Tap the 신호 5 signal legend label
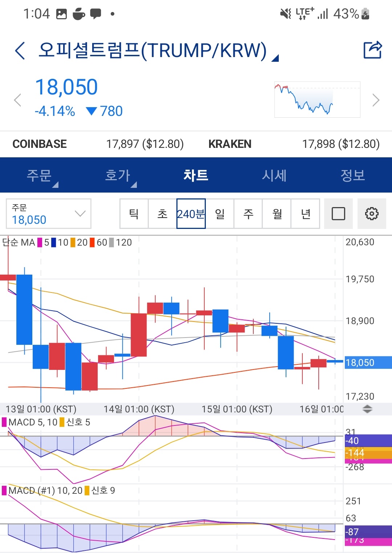Viewport: 392px width, 553px height. (78, 422)
